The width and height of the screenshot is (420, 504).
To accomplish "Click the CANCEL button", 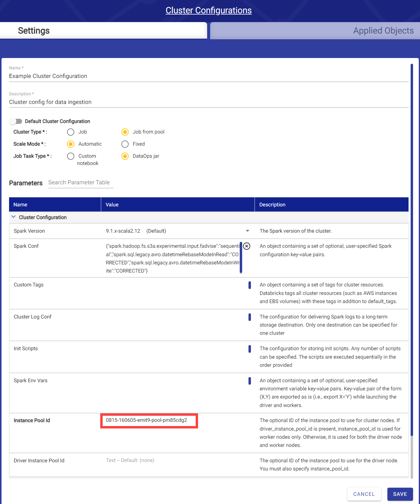I will pos(364,494).
